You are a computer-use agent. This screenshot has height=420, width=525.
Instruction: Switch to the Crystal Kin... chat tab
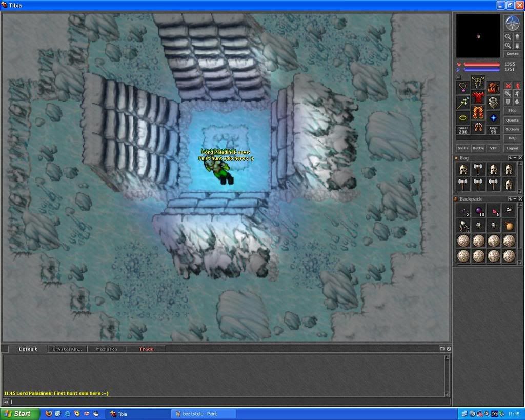(67, 349)
